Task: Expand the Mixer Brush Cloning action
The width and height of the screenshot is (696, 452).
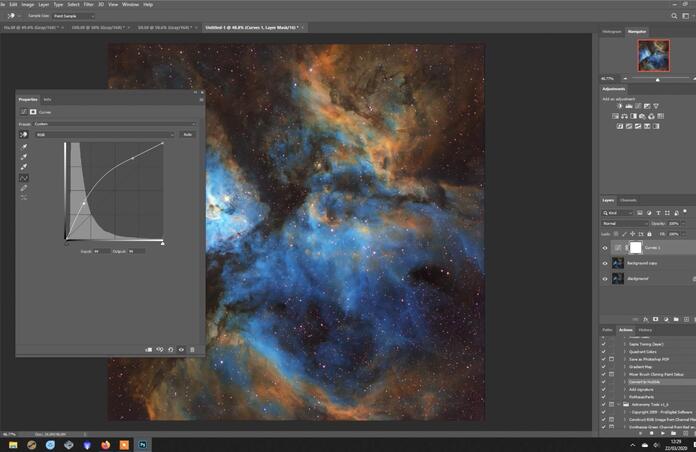Action: coord(625,374)
